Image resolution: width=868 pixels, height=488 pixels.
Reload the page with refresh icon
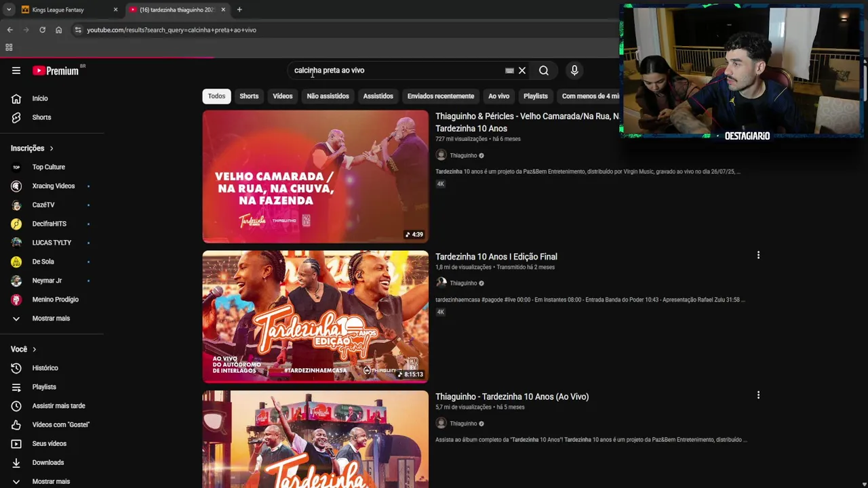42,30
